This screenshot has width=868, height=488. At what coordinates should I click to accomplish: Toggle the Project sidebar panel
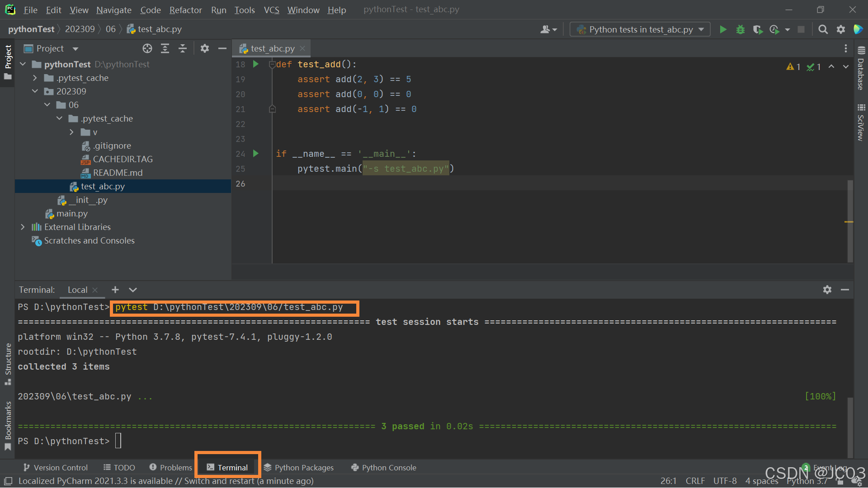[x=8, y=62]
